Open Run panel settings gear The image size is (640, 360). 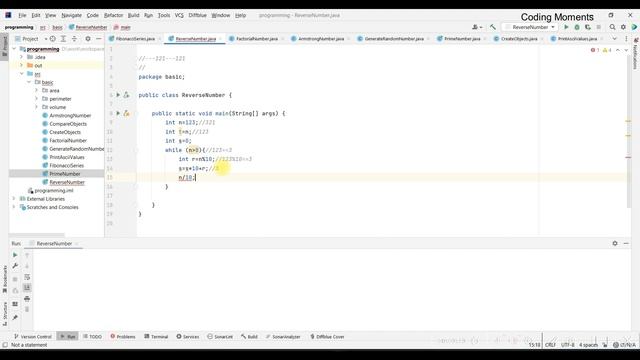[615, 243]
